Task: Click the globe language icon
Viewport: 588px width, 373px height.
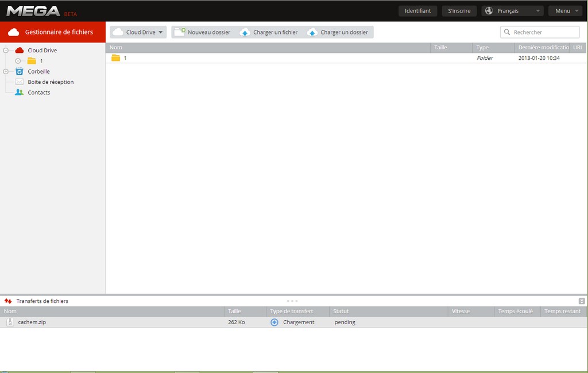Action: click(489, 11)
